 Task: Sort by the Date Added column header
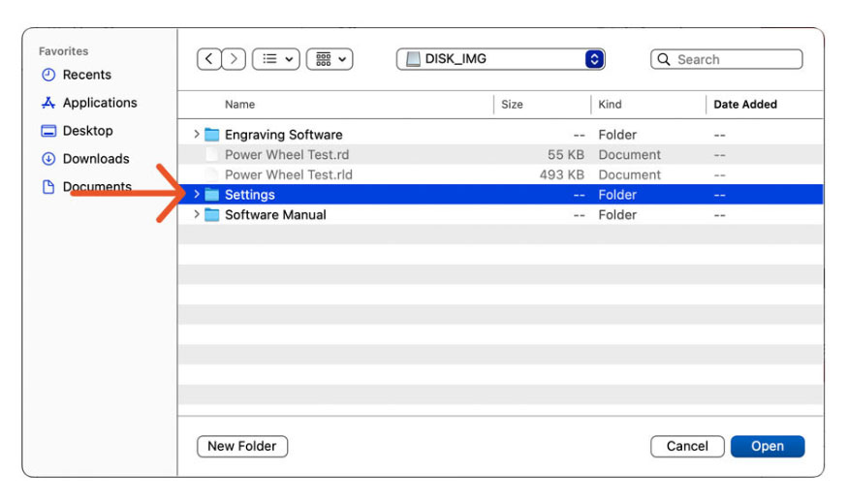pos(744,105)
